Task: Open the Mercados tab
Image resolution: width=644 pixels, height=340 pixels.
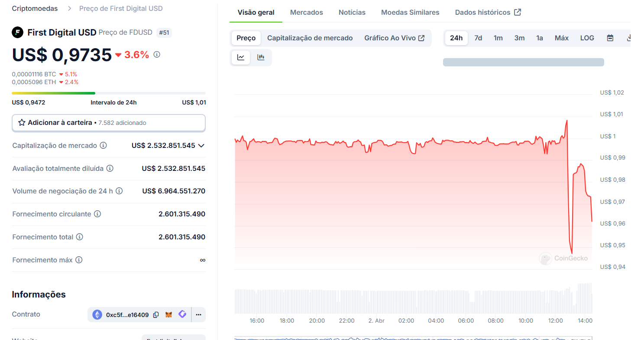Action: pyautogui.click(x=307, y=12)
